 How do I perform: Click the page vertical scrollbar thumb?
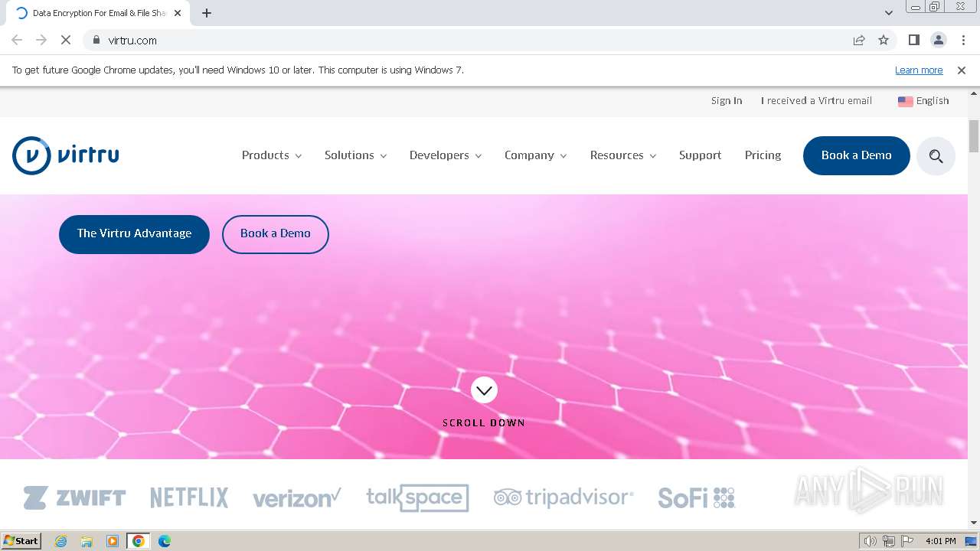[x=974, y=136]
